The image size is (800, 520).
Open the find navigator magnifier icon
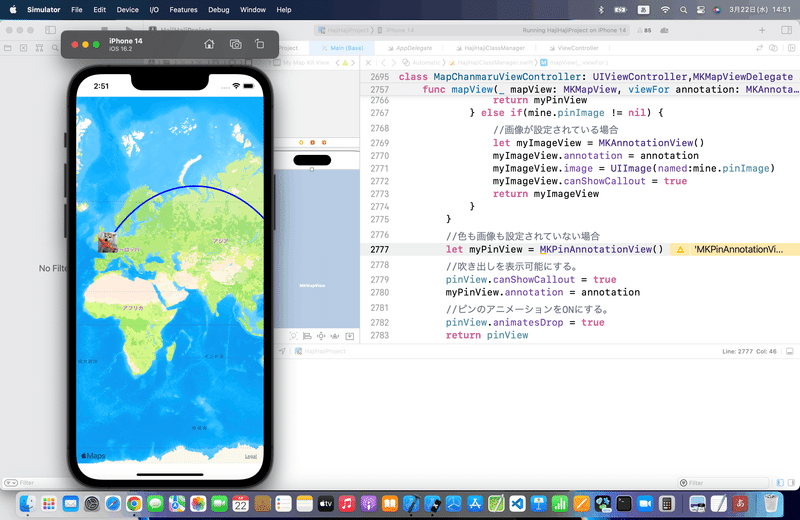(55, 48)
